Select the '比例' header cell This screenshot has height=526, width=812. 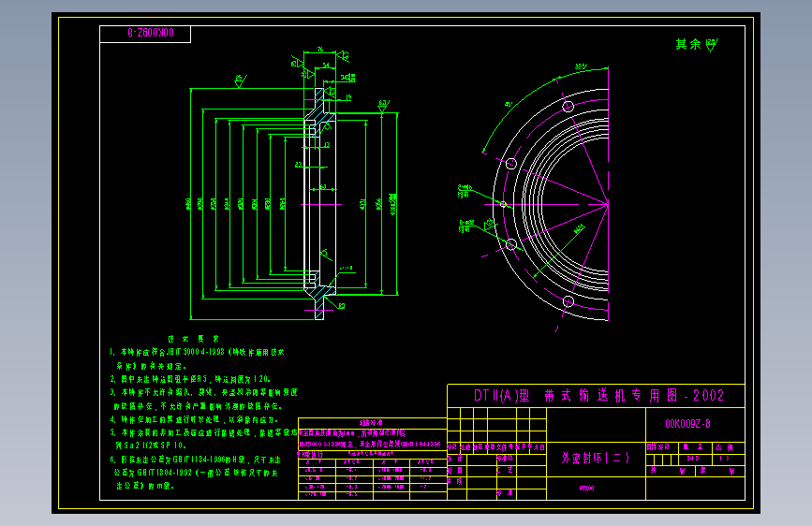(725, 447)
